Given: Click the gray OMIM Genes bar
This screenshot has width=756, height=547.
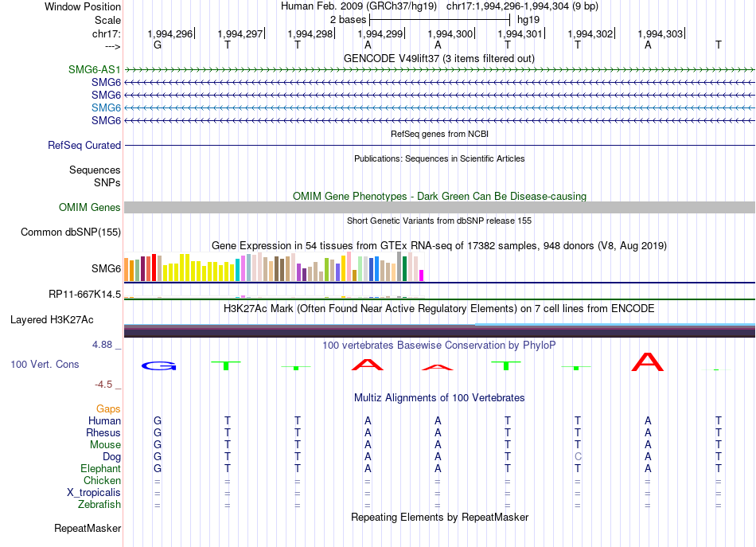Looking at the screenshot, I should (x=440, y=208).
